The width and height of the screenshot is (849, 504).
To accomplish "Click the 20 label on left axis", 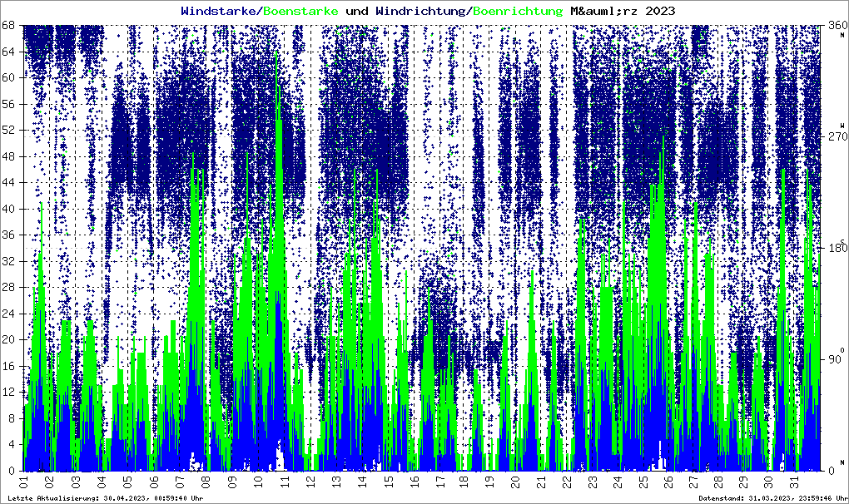I will point(12,339).
